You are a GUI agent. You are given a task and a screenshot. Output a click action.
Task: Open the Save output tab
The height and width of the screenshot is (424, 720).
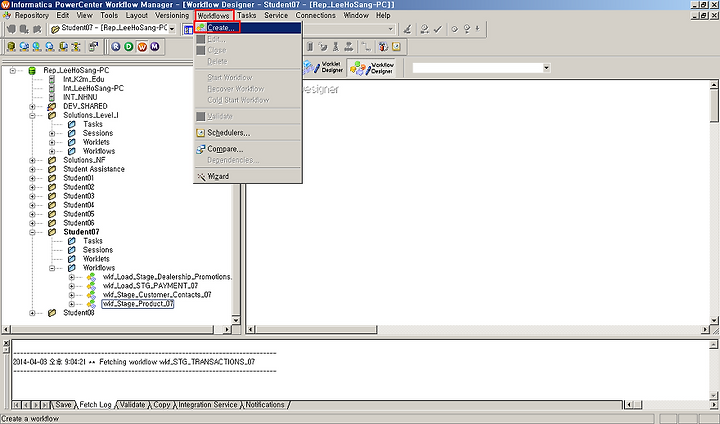click(x=63, y=405)
